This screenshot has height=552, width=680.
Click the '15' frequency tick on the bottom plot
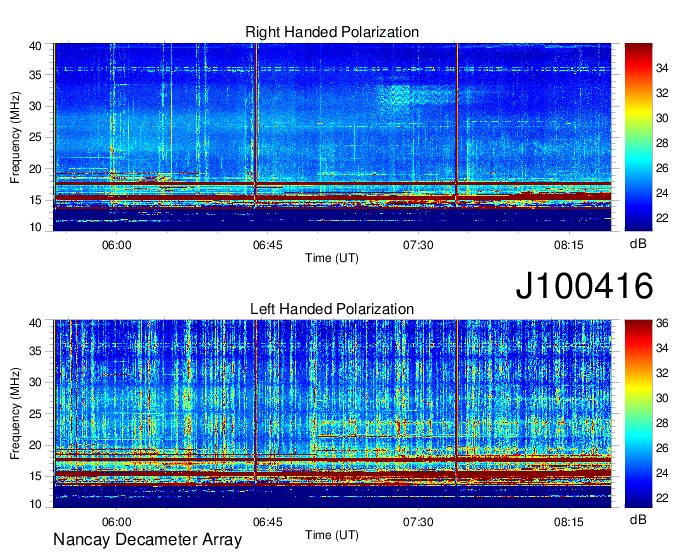pyautogui.click(x=36, y=477)
